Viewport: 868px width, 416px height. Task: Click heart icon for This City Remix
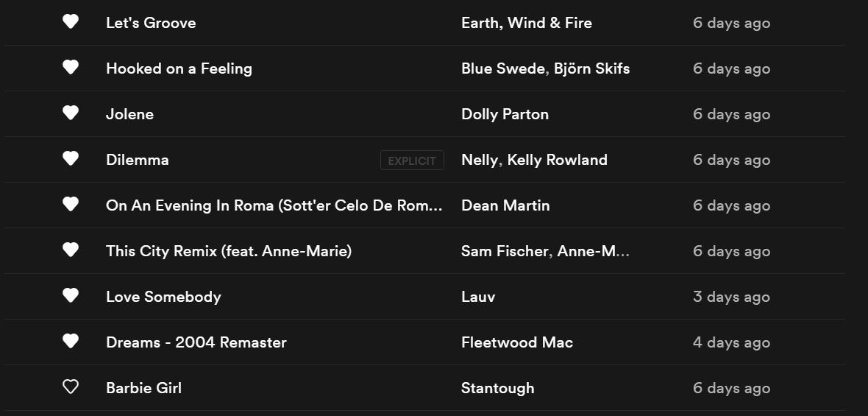pyautogui.click(x=71, y=250)
